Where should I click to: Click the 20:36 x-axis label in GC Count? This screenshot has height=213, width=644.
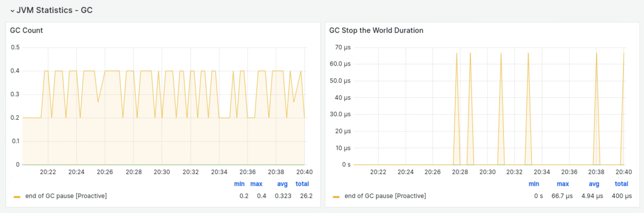(247, 172)
